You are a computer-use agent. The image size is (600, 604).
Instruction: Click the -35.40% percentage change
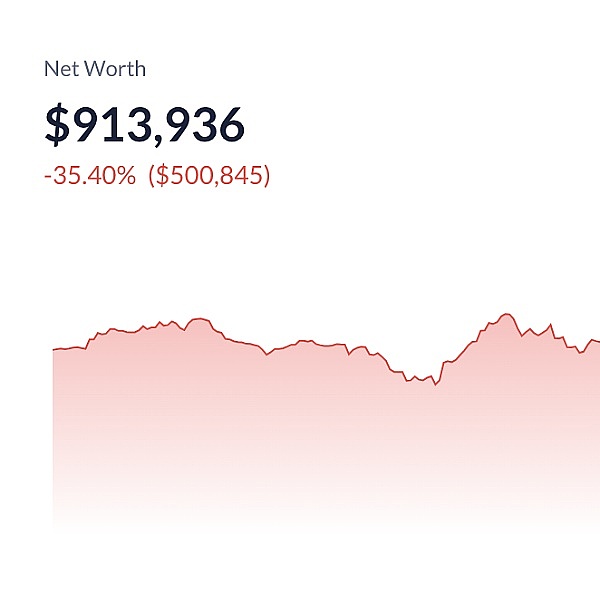(90, 176)
